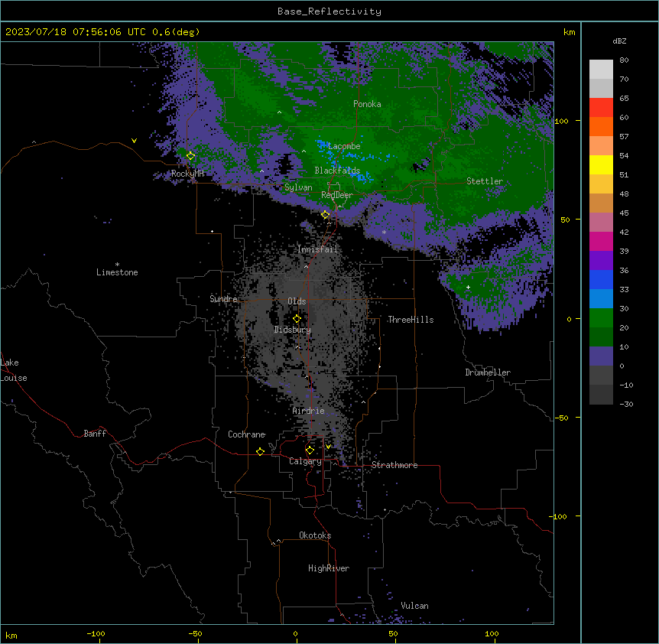Pick the green 20-30 dBZ legend swatch
Viewport: 659px width, 644px height.
point(601,318)
